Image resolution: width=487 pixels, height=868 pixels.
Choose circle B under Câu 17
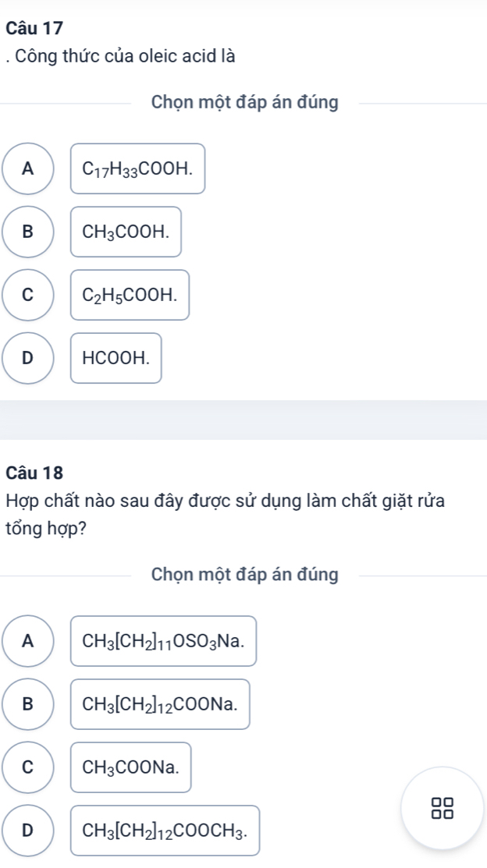(29, 231)
